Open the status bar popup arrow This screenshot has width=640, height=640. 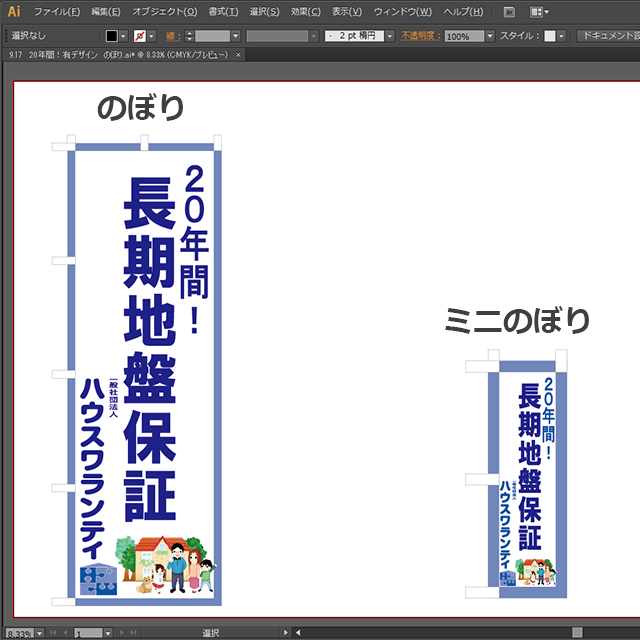point(285,633)
